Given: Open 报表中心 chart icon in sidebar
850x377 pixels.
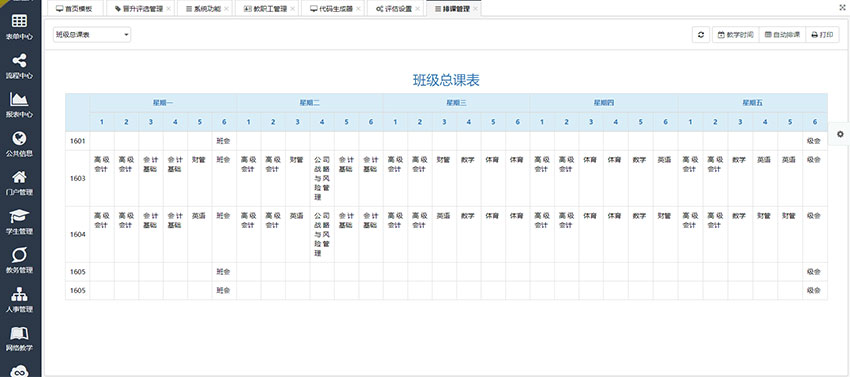Looking at the screenshot, I should 20,99.
